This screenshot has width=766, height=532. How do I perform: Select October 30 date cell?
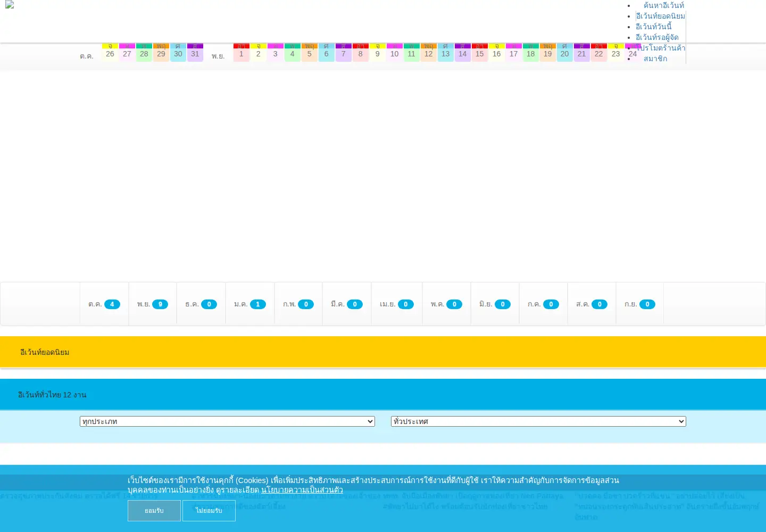click(x=178, y=53)
